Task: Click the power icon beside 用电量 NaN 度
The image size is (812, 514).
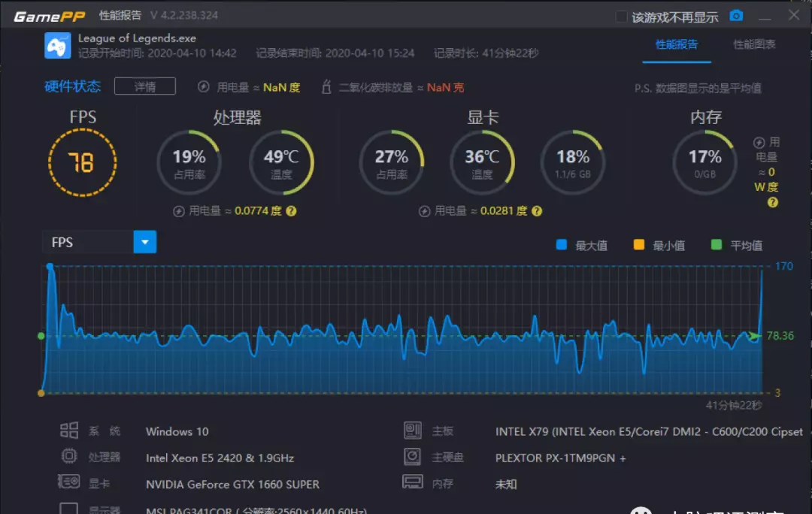Action: (x=204, y=87)
